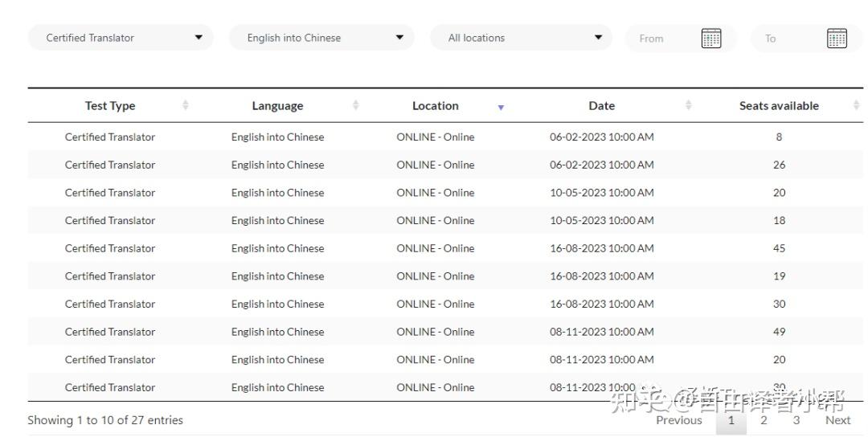Sort table by Date column
Viewport: 868px width, 437px height.
[689, 105]
